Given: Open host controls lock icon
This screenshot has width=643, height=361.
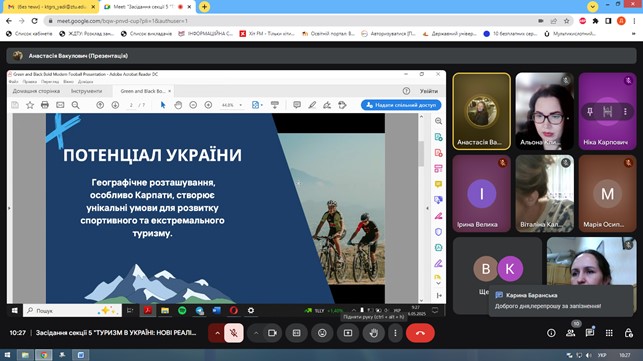Looking at the screenshot, I should 628,333.
